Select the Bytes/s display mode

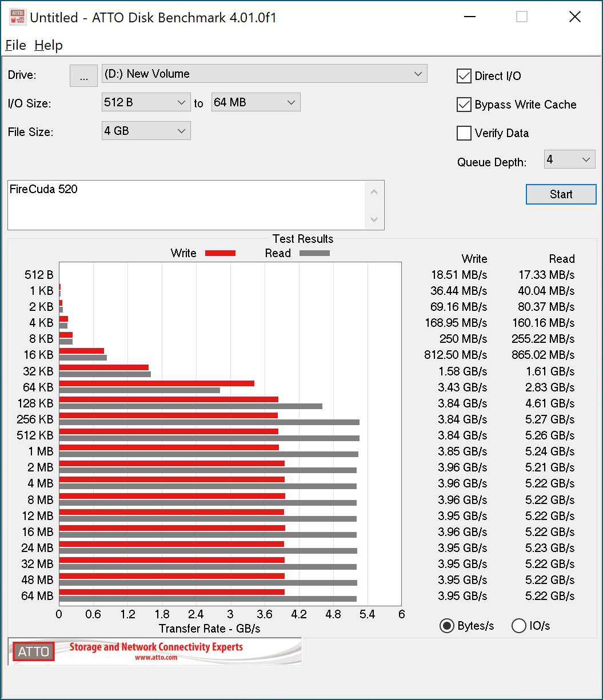446,626
